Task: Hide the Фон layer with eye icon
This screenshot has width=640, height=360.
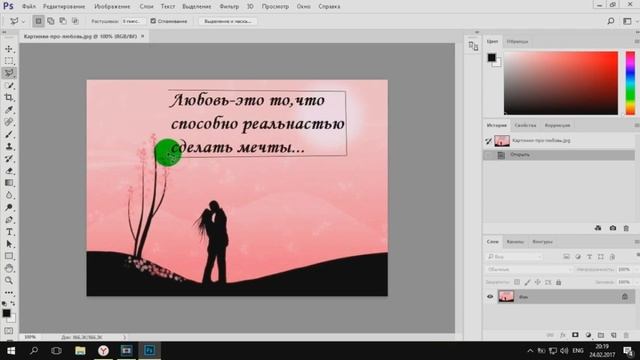Action: pos(490,297)
